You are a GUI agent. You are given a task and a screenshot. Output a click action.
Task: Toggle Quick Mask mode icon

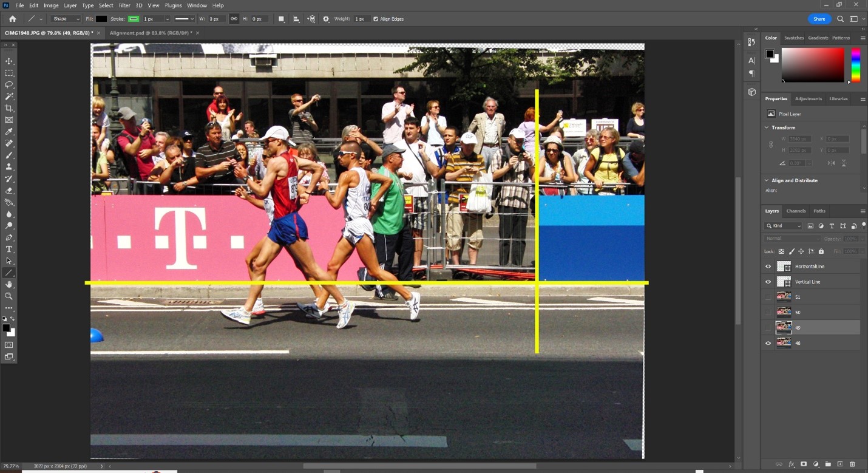(x=9, y=345)
